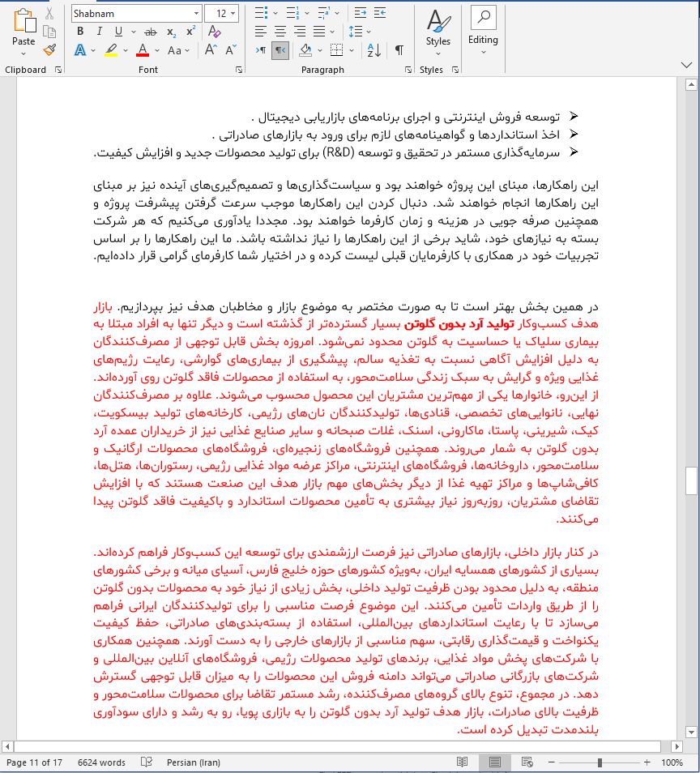Image resolution: width=700 pixels, height=773 pixels.
Task: Click Page 11 of 17 status
Action: click(x=35, y=762)
